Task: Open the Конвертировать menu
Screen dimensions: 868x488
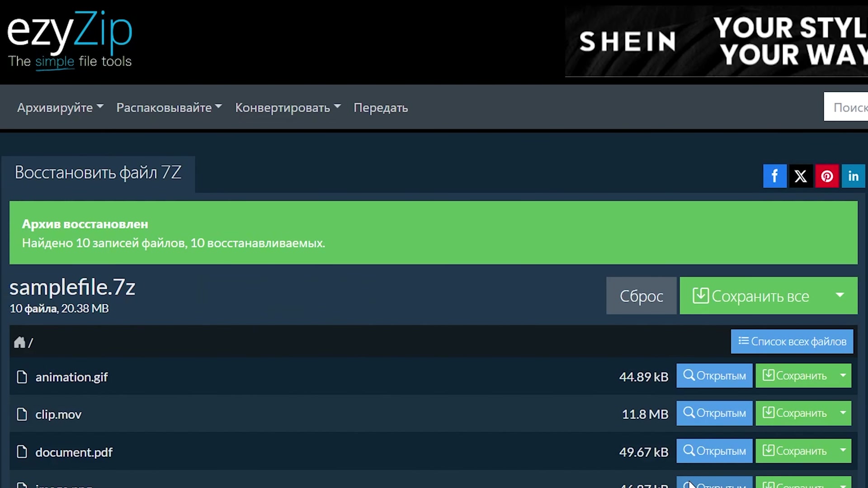Action: click(288, 108)
